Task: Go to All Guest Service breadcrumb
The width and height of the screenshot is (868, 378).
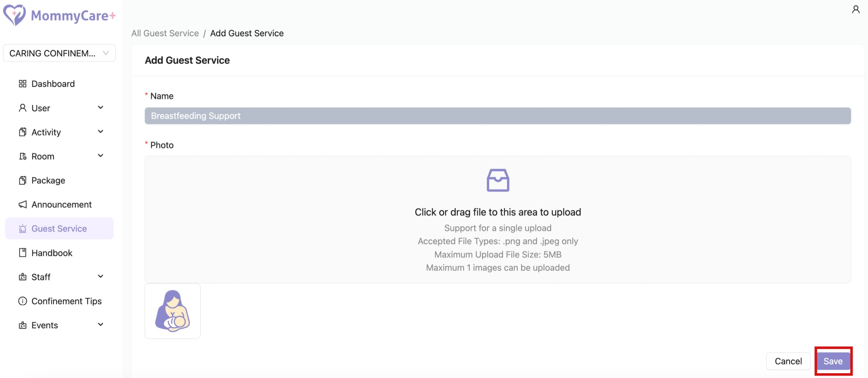Action: pos(165,33)
